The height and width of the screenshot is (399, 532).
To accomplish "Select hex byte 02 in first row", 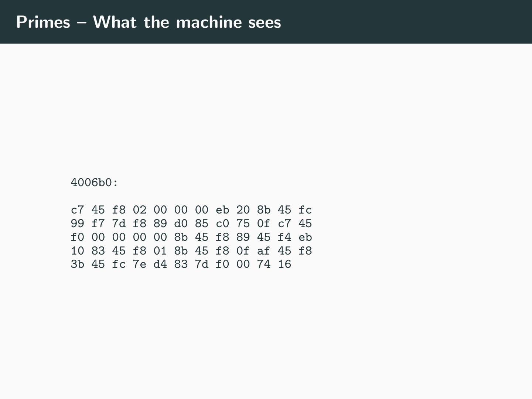I will click(140, 210).
